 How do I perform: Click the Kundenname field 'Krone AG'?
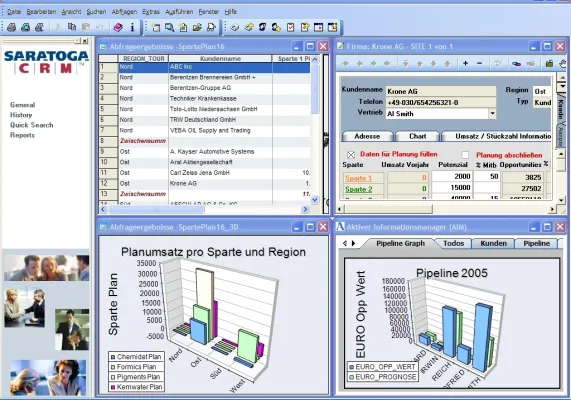coord(441,91)
